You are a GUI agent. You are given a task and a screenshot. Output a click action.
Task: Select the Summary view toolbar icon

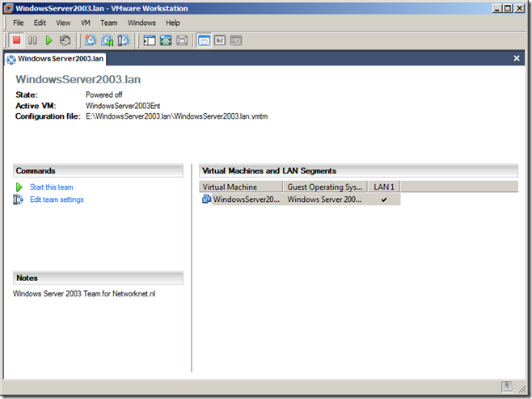tap(204, 40)
